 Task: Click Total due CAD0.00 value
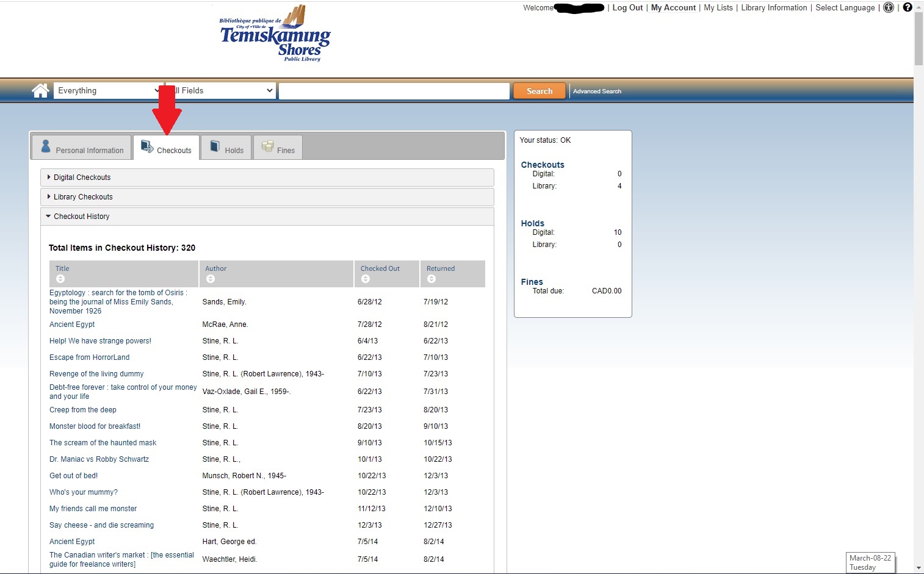point(607,291)
